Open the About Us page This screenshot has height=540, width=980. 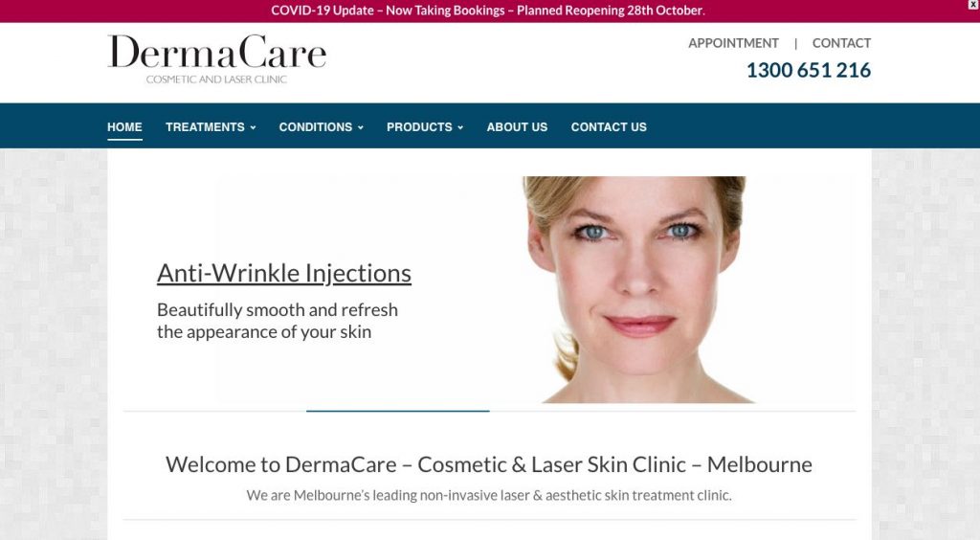pos(517,127)
